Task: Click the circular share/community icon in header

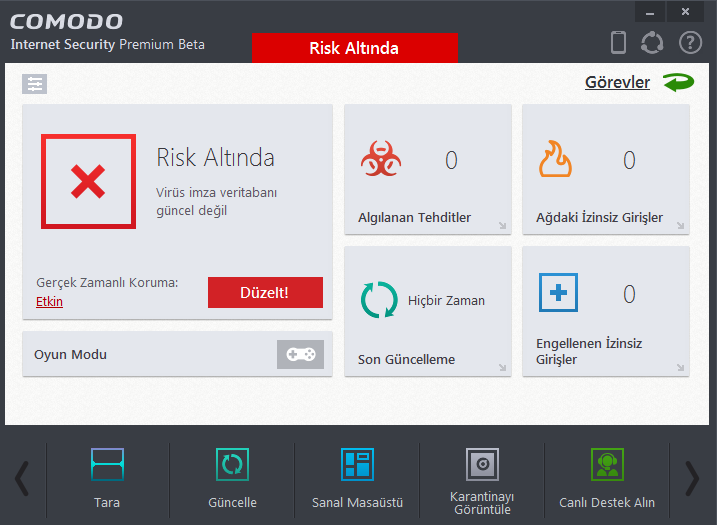Action: (x=652, y=43)
